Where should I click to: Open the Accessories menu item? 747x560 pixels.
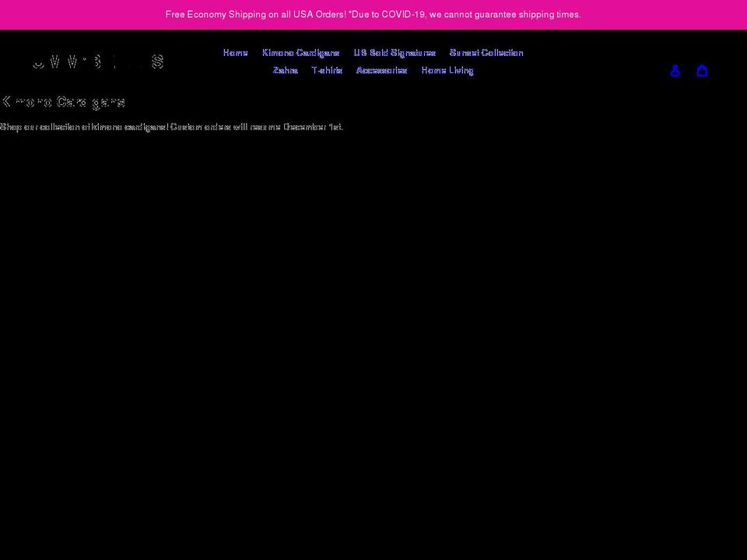381,71
